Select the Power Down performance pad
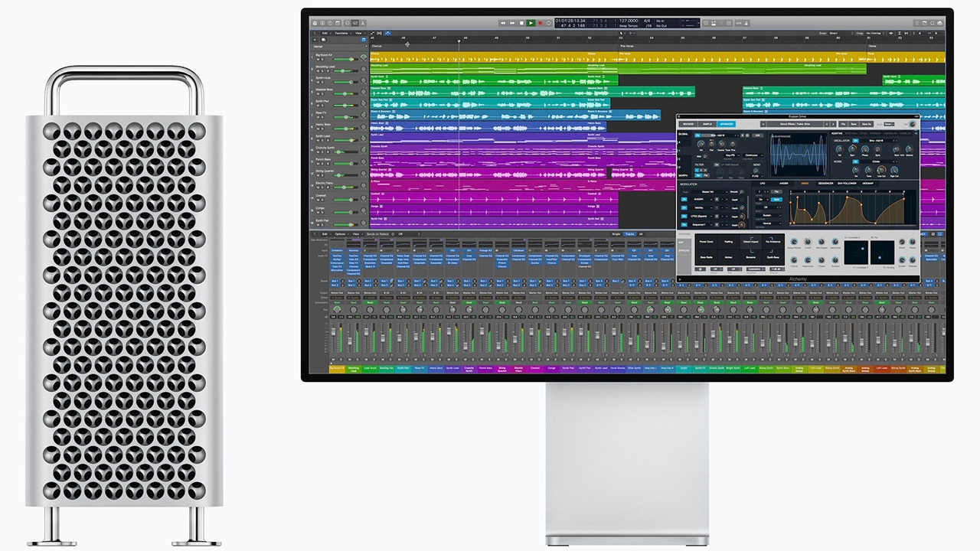The image size is (980, 551). tap(706, 242)
